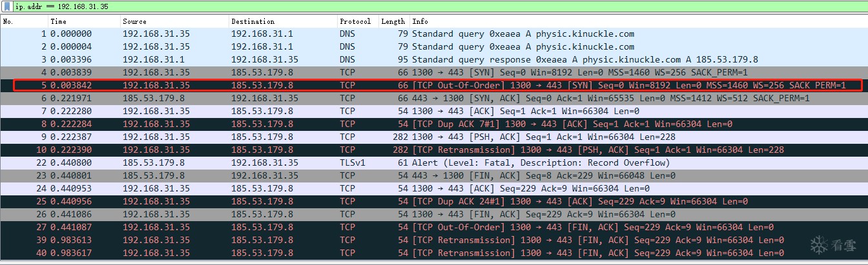
Task: Select packet No. 39 at time 0.983613
Action: coord(434,240)
